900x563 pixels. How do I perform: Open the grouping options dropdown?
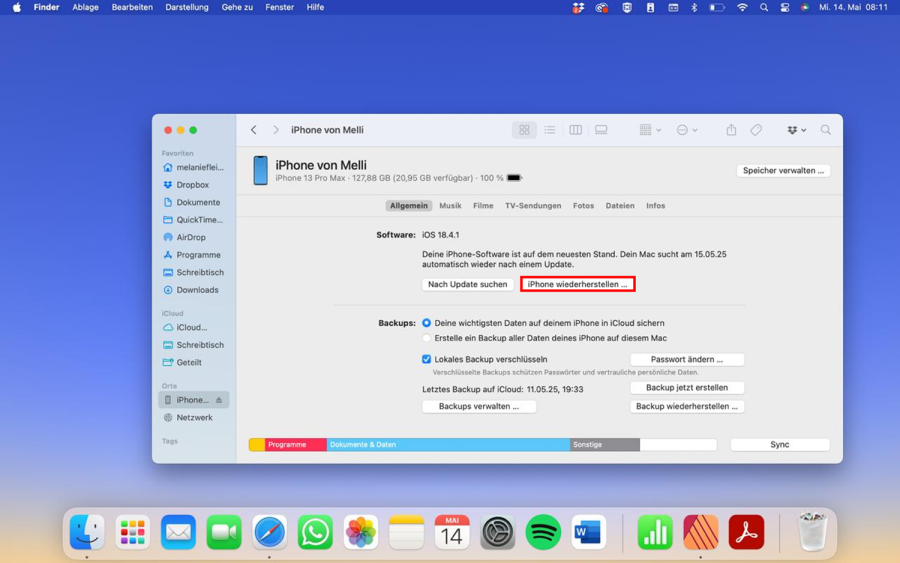coord(650,130)
